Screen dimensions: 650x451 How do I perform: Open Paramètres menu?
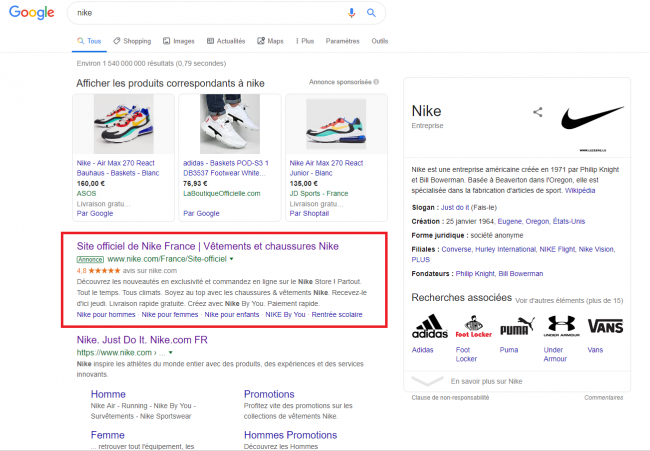click(x=342, y=41)
